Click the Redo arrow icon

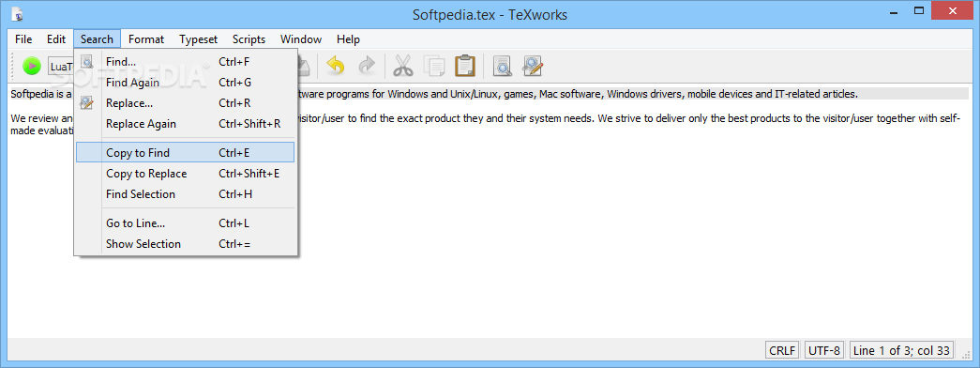367,65
